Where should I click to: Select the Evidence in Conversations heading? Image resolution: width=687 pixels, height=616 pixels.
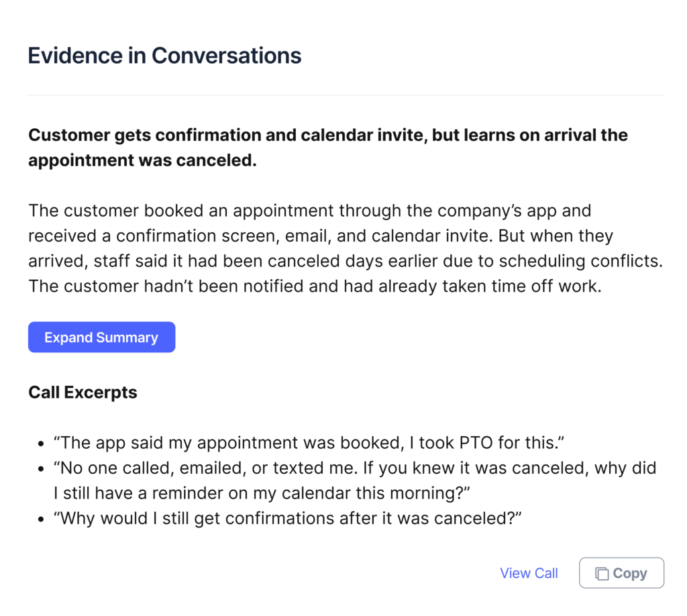(164, 56)
